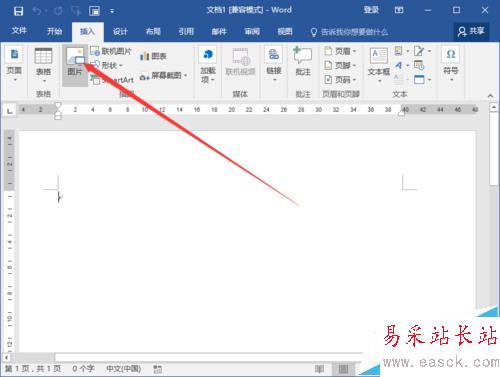The height and width of the screenshot is (377, 500).
Task: Open the 布局 tab
Action: [x=153, y=31]
